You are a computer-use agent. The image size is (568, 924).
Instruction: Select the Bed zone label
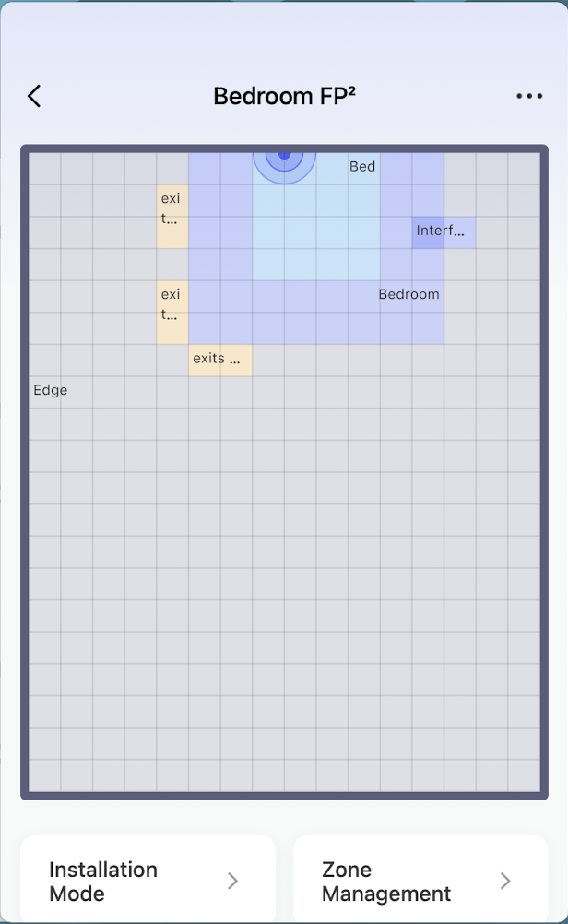point(362,167)
